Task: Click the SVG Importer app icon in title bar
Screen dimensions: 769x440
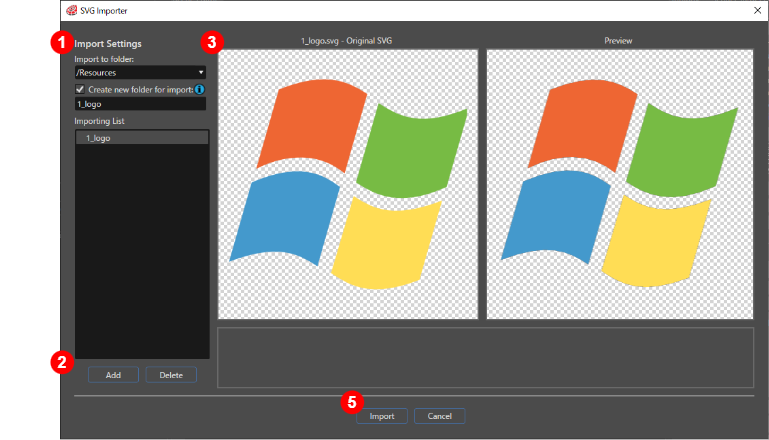Action: 72,10
